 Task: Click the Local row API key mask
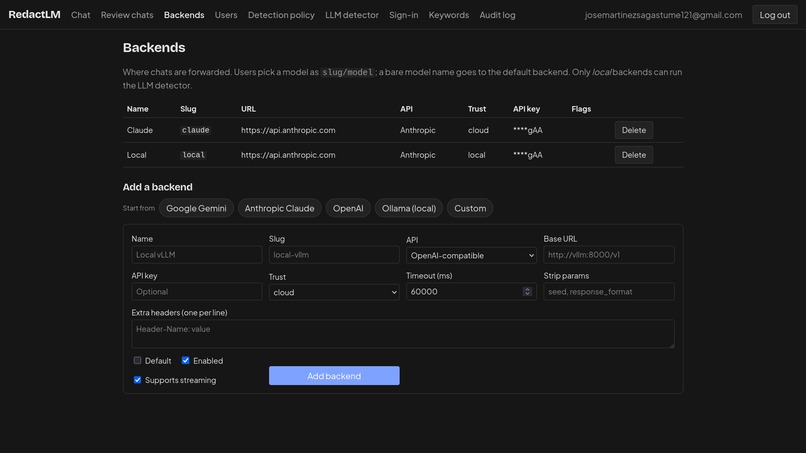(528, 155)
